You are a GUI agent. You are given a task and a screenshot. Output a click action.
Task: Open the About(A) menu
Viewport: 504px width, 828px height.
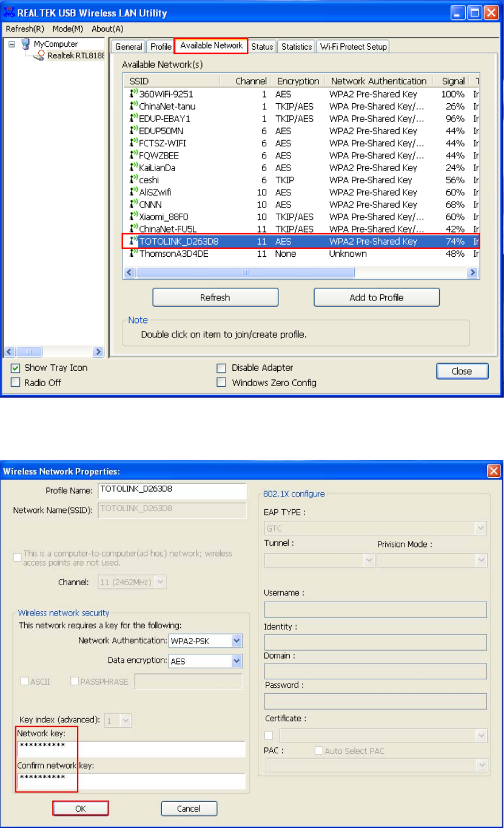(x=107, y=29)
